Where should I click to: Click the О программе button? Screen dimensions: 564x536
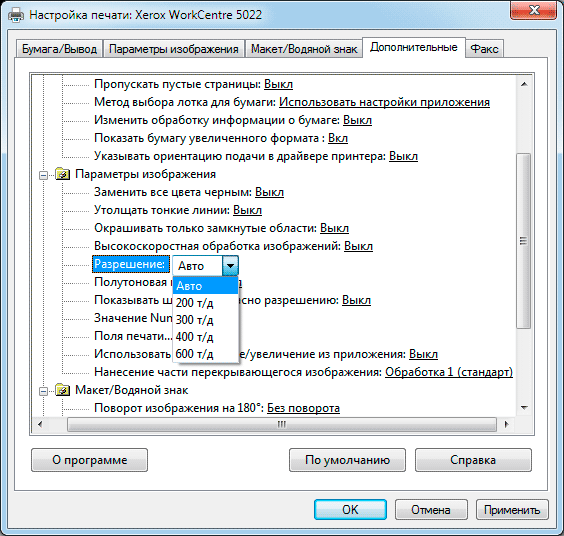click(90, 460)
